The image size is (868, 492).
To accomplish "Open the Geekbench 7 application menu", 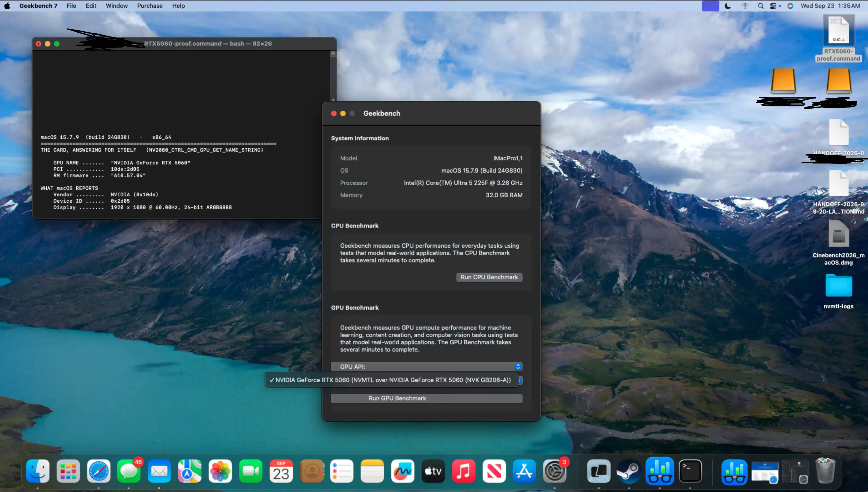I will 38,6.
